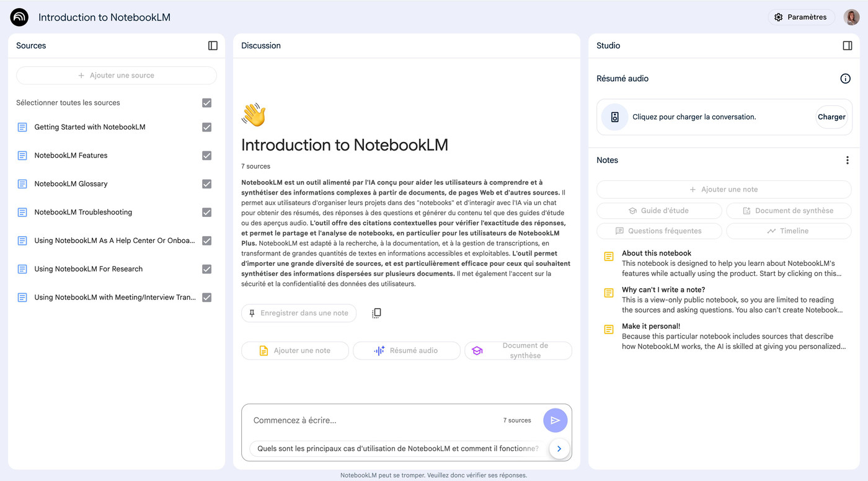Click the NotebookLM logo icon

click(x=19, y=17)
